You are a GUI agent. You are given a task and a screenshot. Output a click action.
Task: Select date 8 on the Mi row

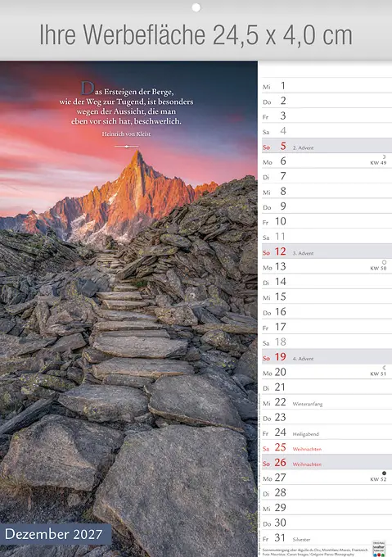283,191
